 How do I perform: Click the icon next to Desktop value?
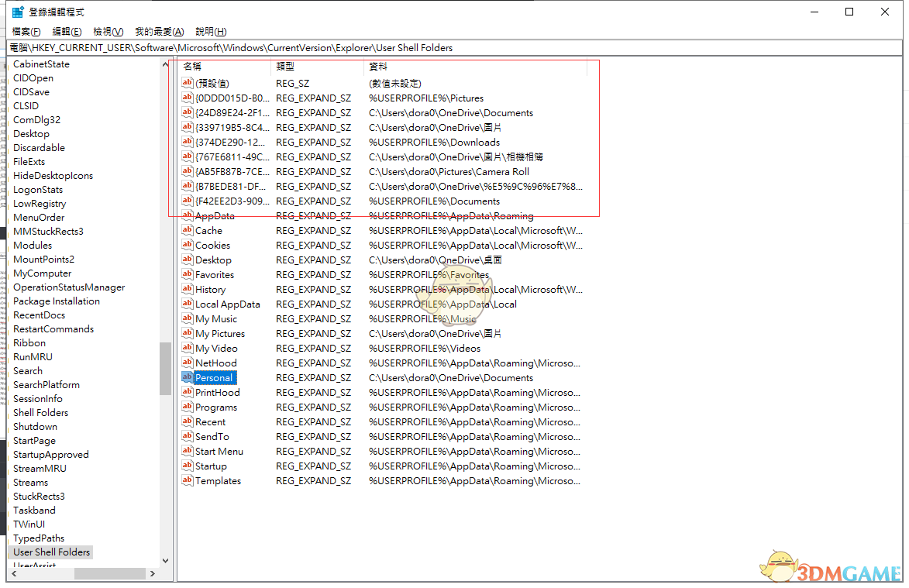187,260
